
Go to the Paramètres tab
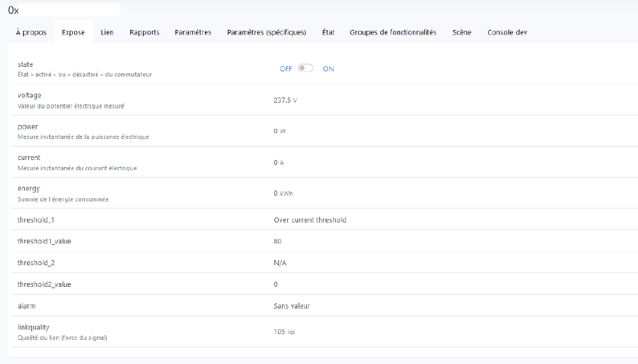pos(193,33)
